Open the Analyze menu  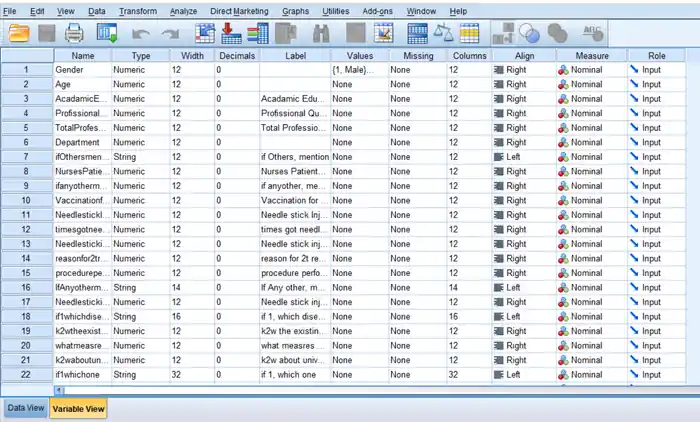(x=183, y=11)
